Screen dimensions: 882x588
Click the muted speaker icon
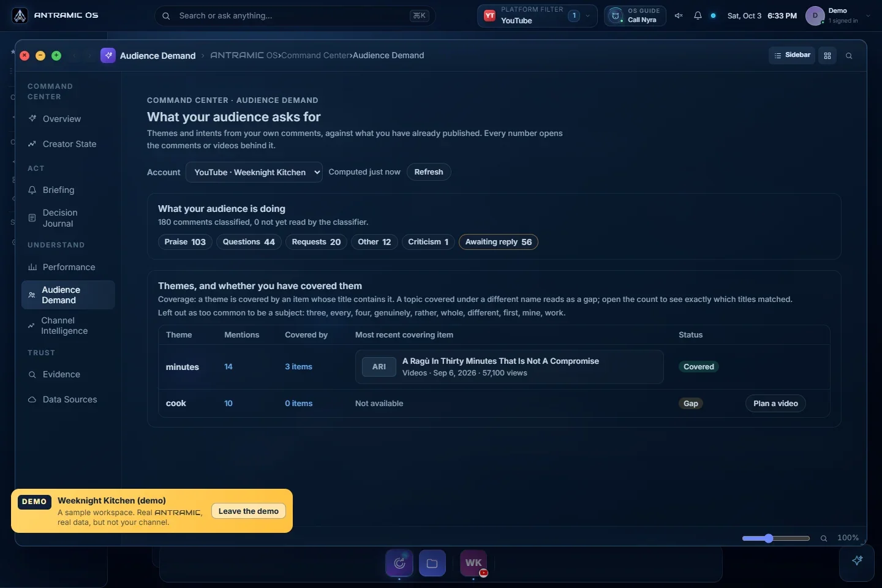click(x=679, y=16)
